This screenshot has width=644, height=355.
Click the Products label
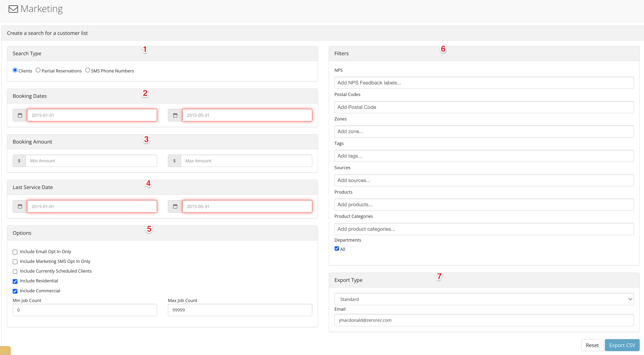pyautogui.click(x=343, y=192)
